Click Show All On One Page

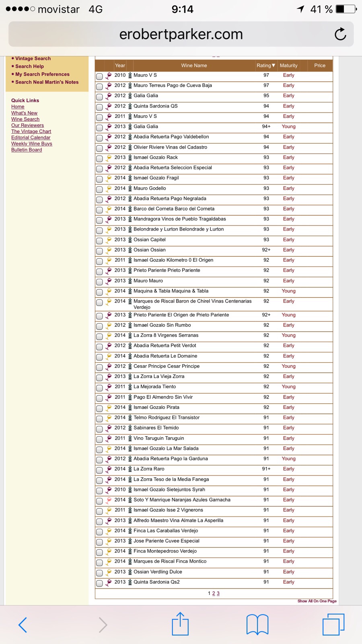pos(317,601)
